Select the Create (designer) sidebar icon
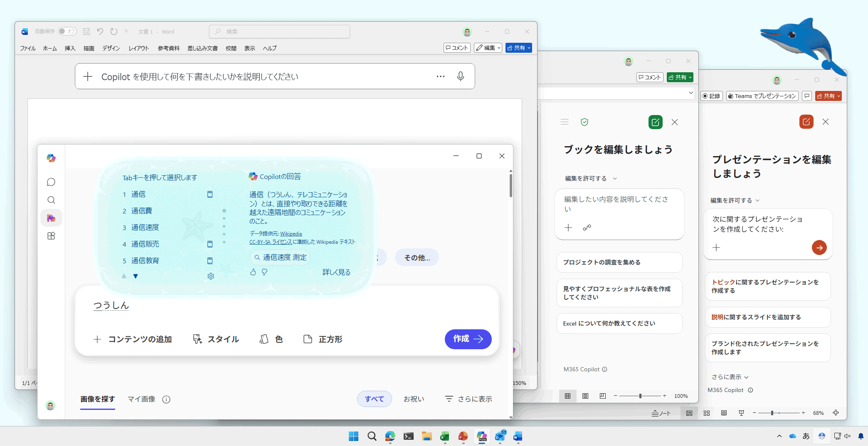Screen dimensions: 868x446 (x=51, y=218)
